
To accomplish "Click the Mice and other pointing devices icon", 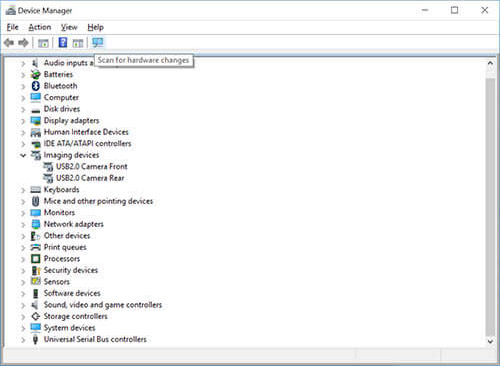I will pos(36,201).
